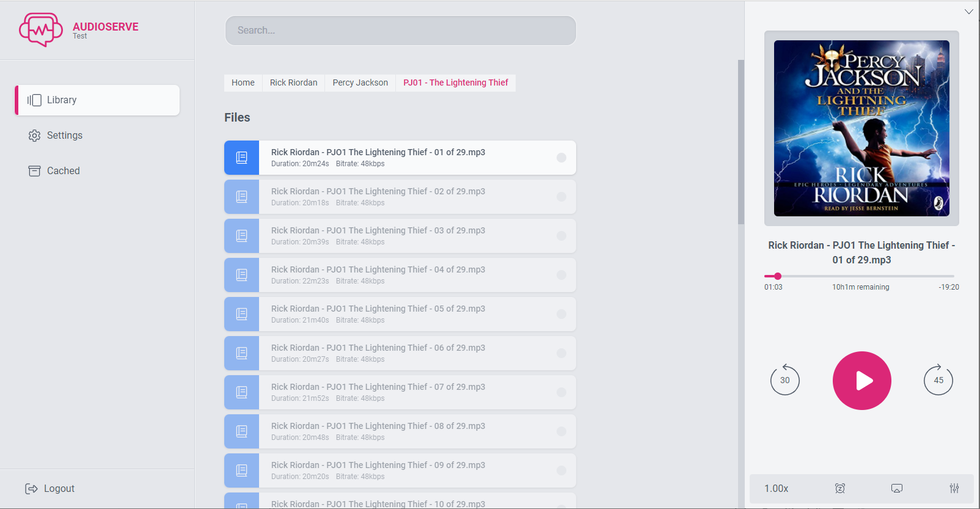
Task: Toggle cache indicator for file 02 of 29
Action: 561,197
